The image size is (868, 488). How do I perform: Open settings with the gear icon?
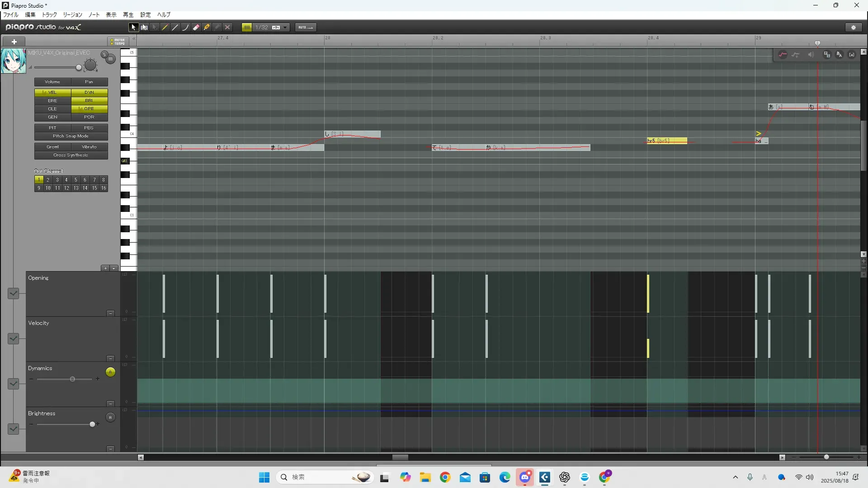854,28
